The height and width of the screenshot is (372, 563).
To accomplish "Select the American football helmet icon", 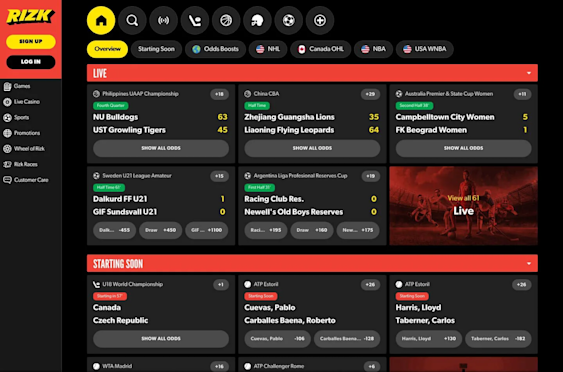I will 257,20.
